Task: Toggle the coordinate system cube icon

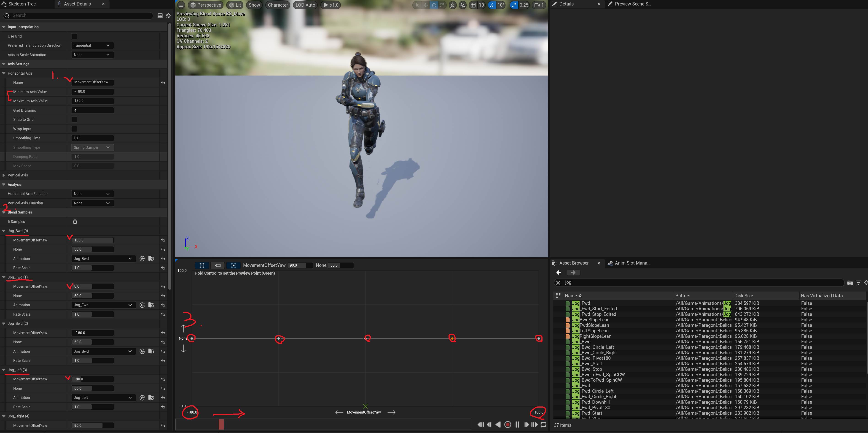Action: [x=453, y=5]
